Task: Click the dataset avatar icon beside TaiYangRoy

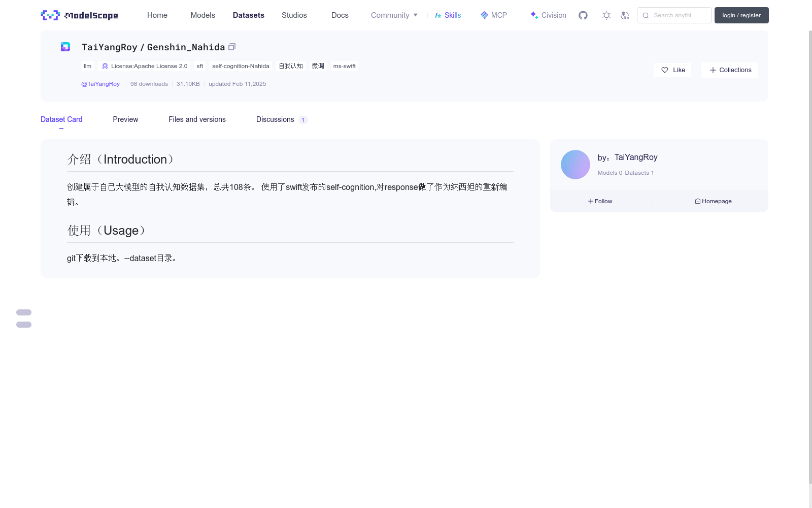Action: tap(65, 47)
